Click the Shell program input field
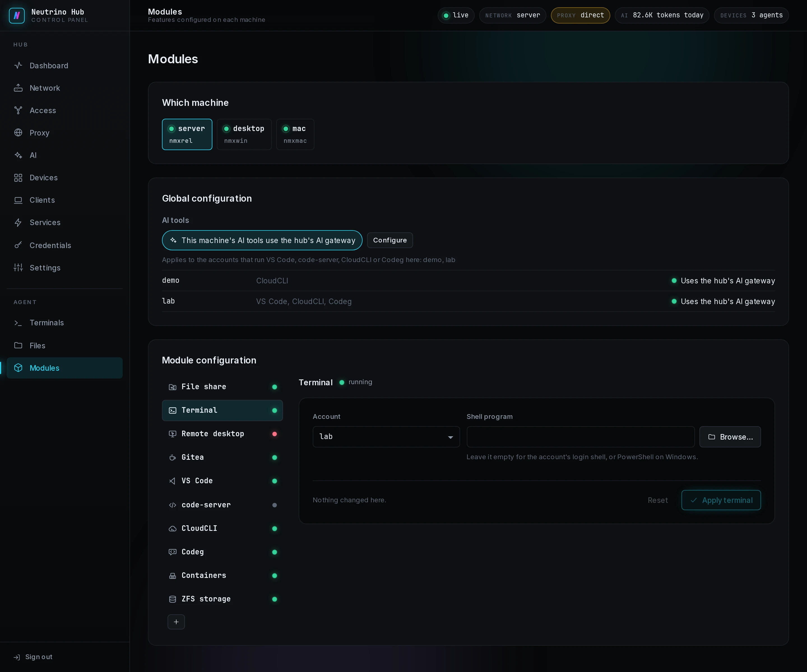Viewport: 807px width, 672px height. [580, 437]
